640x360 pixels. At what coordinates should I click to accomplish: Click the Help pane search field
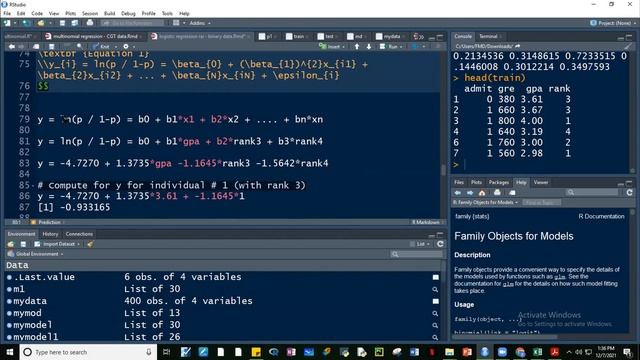592,193
